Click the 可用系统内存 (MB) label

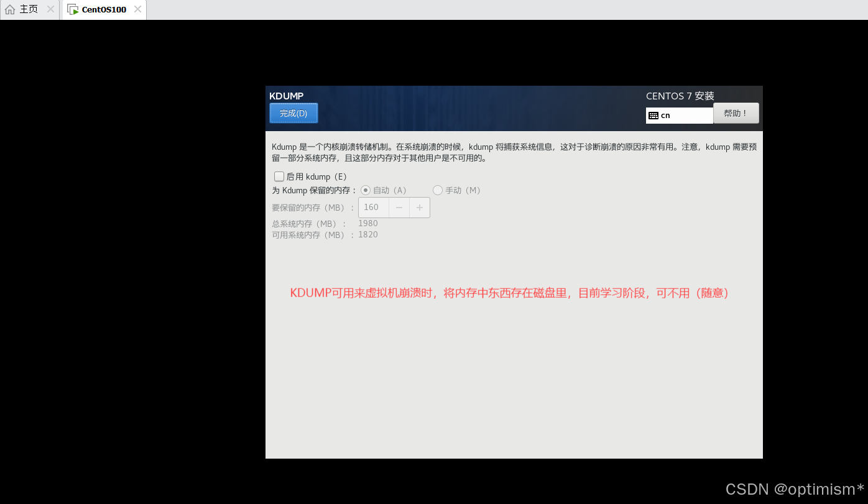pos(313,235)
